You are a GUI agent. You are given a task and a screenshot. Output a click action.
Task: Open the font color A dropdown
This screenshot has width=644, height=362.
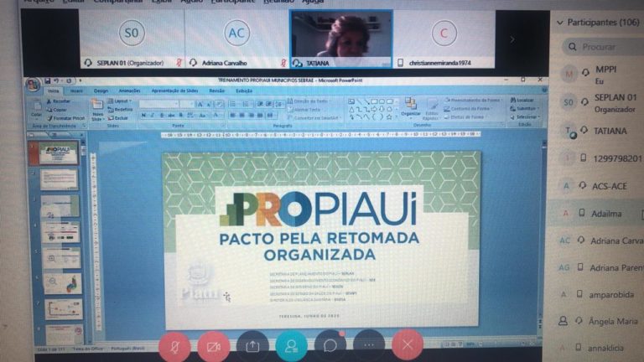pyautogui.click(x=216, y=116)
